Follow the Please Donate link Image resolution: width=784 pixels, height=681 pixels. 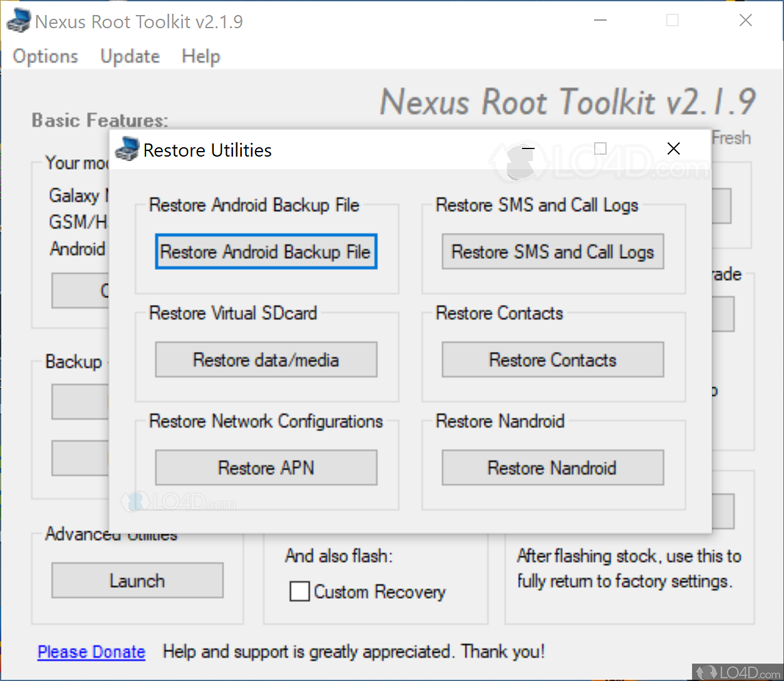coord(91,652)
